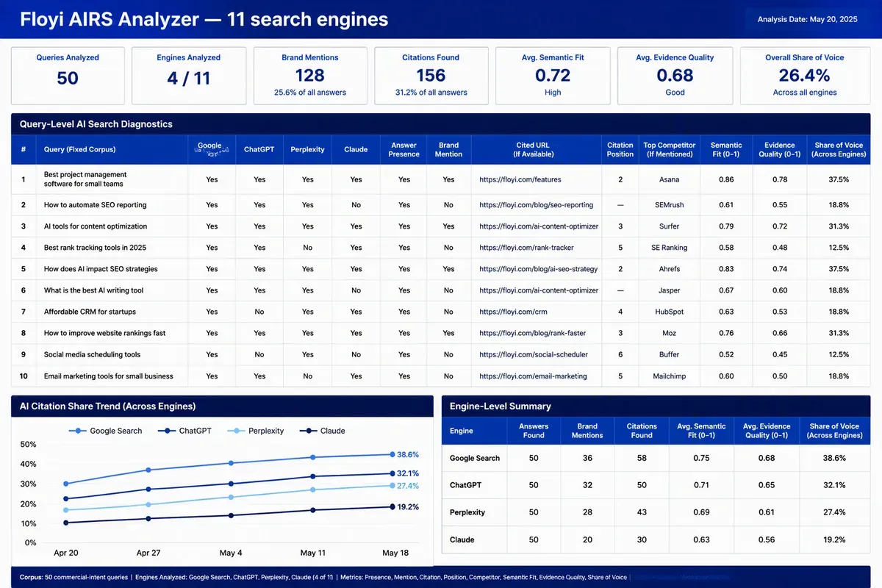This screenshot has height=588, width=882.
Task: Click the Answers Found column header
Action: point(534,431)
